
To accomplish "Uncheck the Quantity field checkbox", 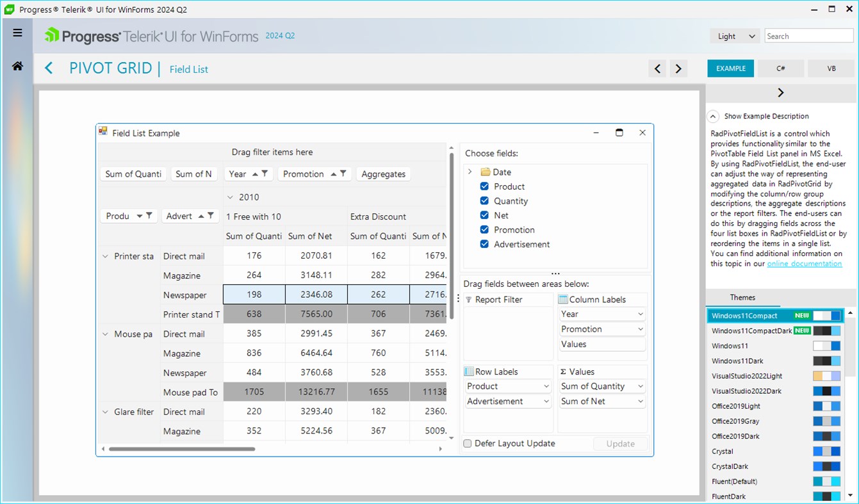I will click(x=485, y=201).
